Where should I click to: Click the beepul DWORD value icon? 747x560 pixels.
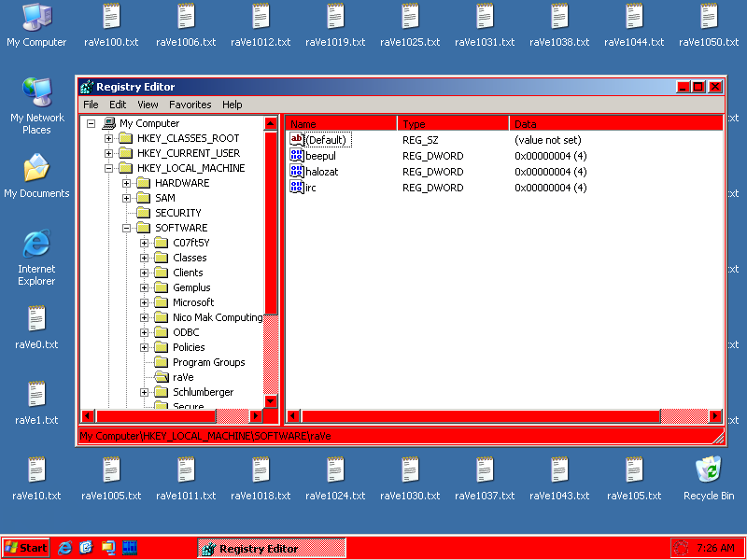297,155
